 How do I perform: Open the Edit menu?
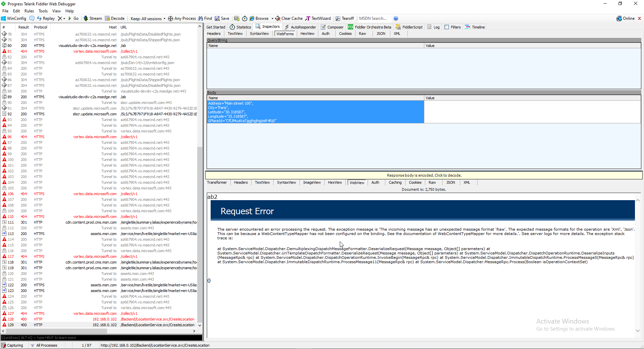pos(16,11)
